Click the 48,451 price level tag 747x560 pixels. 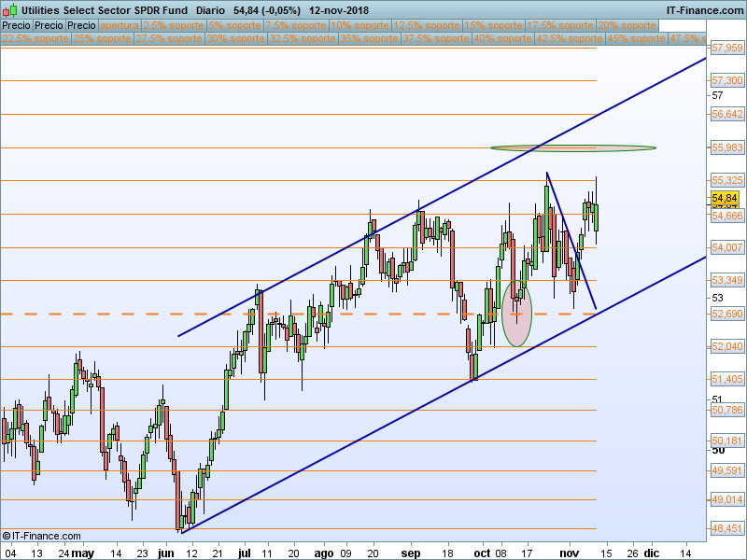coord(727,528)
